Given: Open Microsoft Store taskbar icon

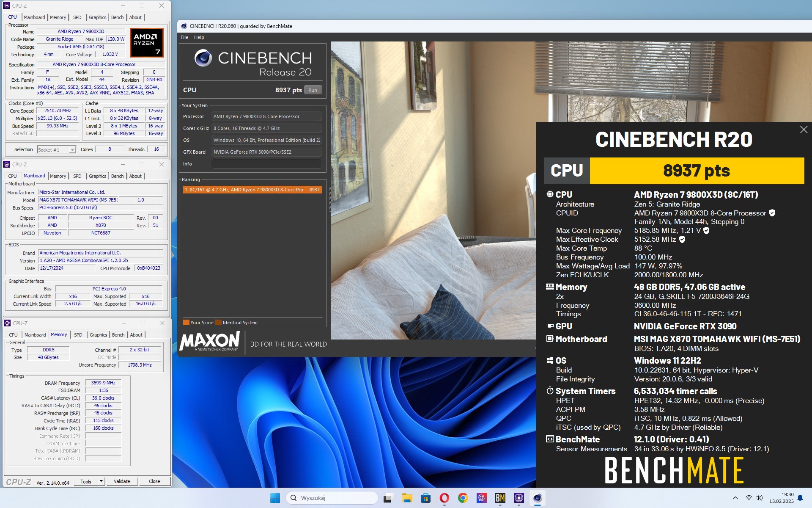Looking at the screenshot, I should 425,498.
